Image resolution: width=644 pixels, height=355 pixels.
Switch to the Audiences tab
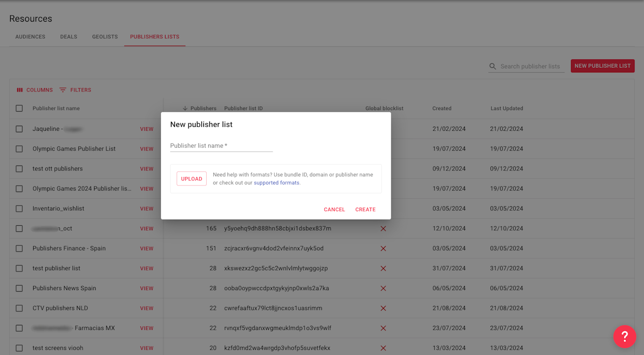30,37
